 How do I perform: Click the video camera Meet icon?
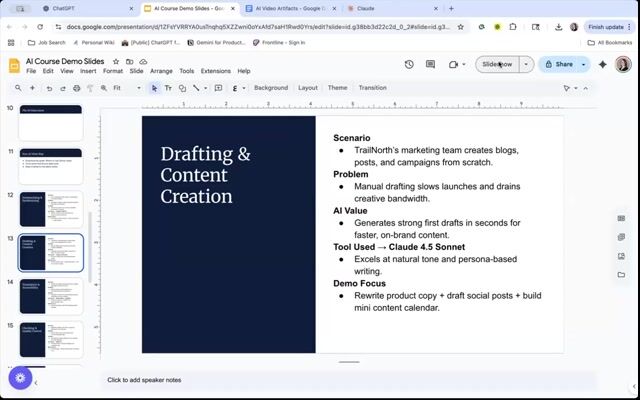tap(453, 64)
